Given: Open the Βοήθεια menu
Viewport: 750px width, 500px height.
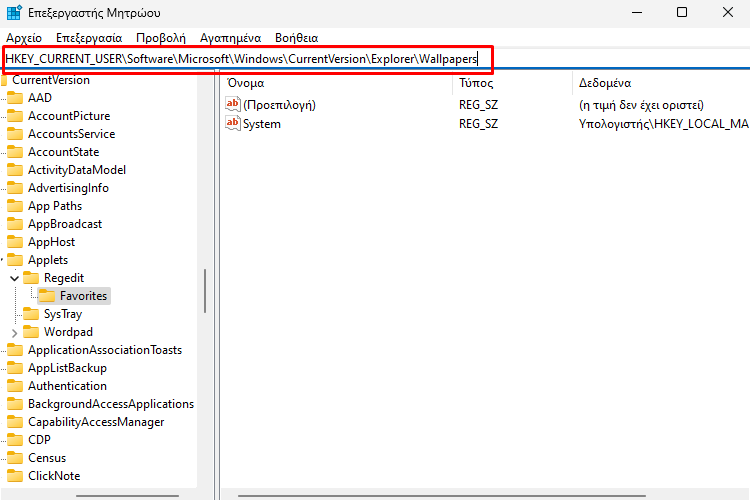Looking at the screenshot, I should click(297, 38).
